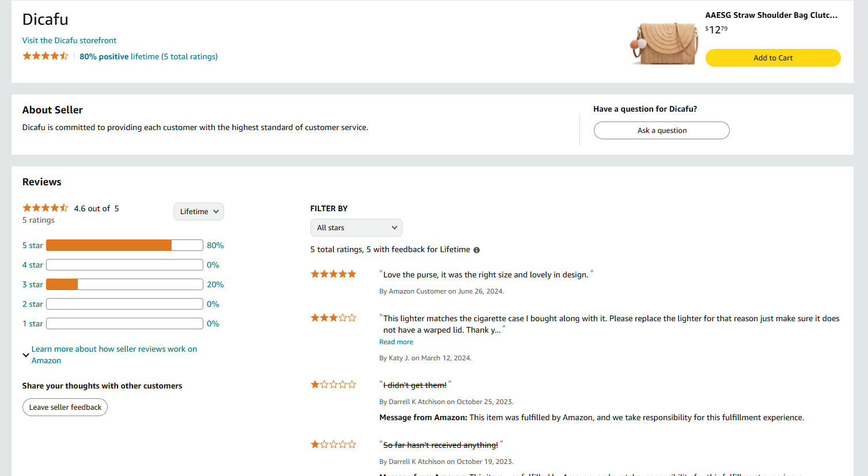
Task: Click the one-star rating on October 19 review
Action: [333, 444]
